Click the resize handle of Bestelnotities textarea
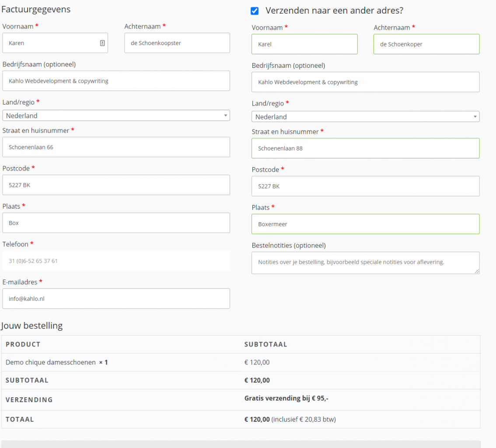496x448 pixels. [x=477, y=272]
